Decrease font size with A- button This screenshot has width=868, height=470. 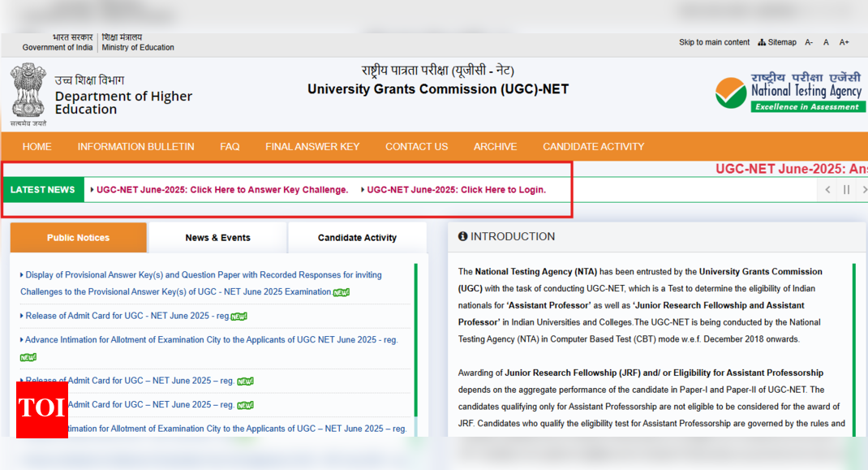tap(809, 42)
